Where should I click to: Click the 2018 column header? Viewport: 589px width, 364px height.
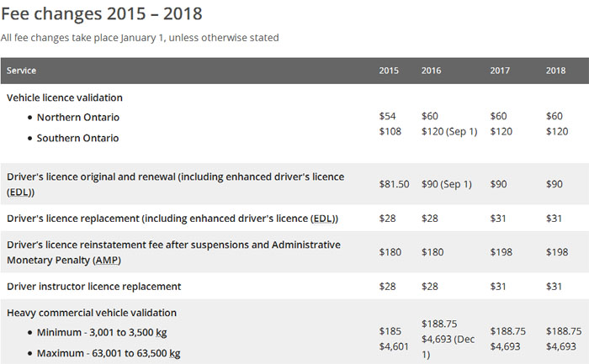pos(557,71)
